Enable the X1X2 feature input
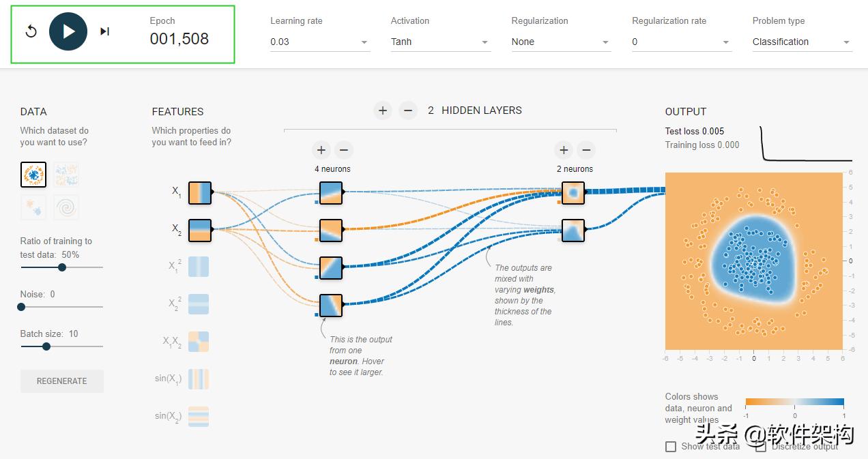 tap(199, 341)
